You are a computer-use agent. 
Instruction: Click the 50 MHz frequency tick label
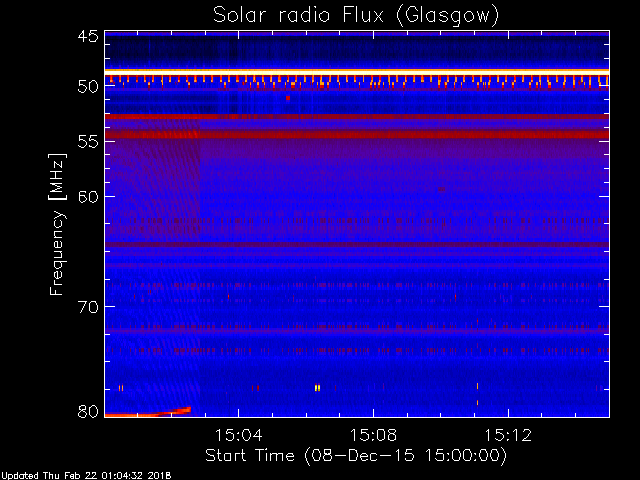(88, 86)
